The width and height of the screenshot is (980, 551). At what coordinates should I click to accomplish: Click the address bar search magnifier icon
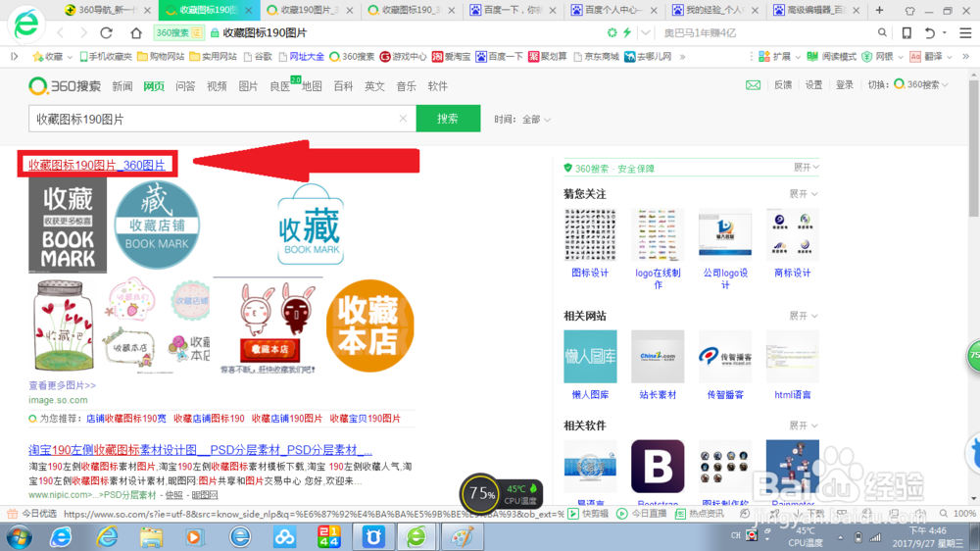click(x=882, y=32)
